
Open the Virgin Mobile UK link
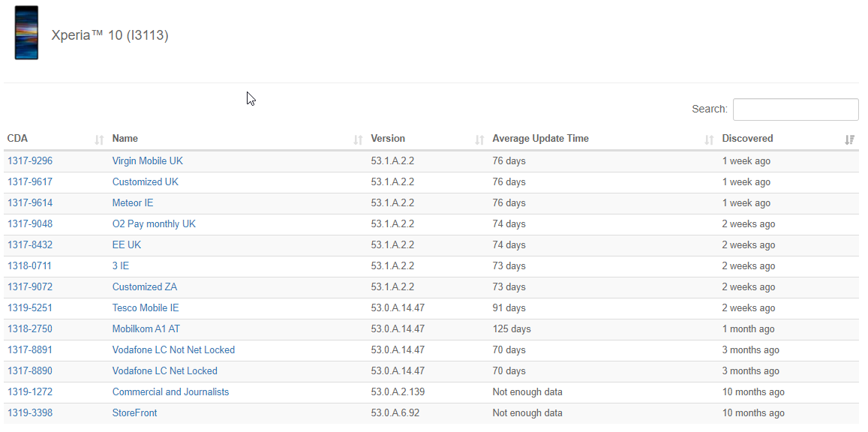[x=147, y=161]
